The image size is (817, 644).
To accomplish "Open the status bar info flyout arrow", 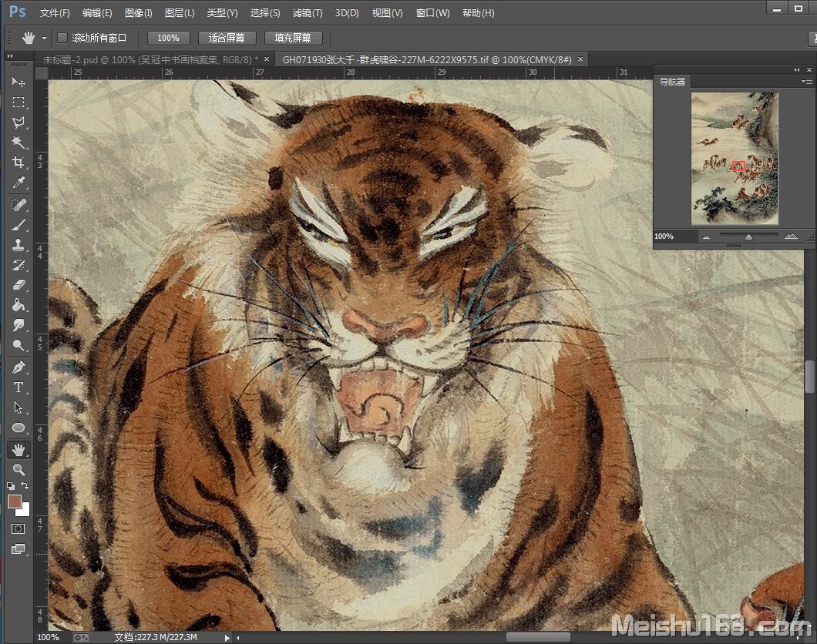I will pos(227,637).
